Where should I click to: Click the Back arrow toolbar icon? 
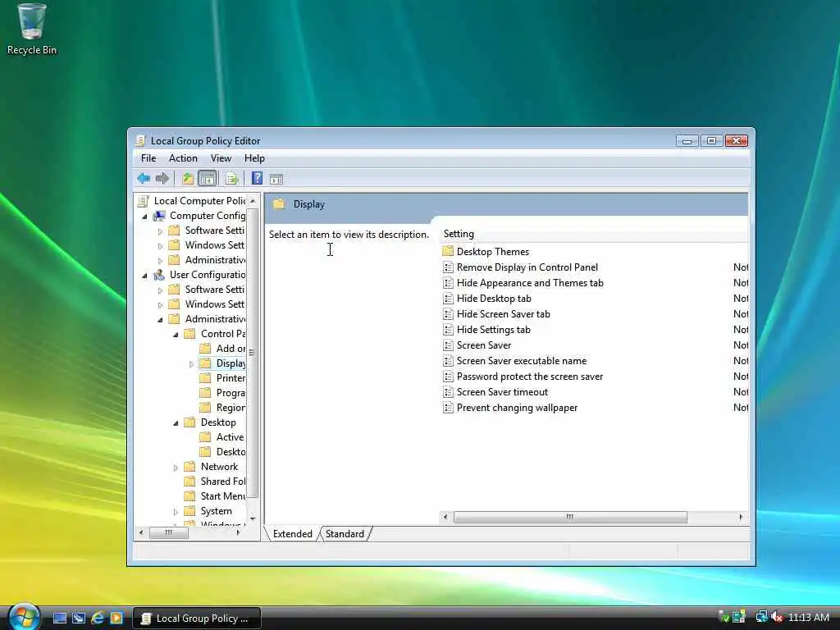(x=143, y=178)
